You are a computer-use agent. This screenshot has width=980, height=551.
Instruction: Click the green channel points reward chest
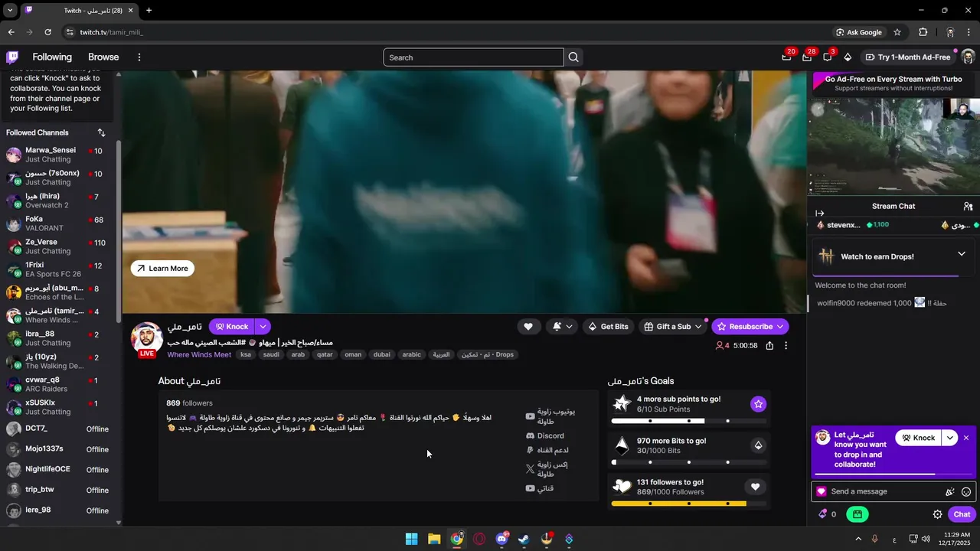(x=857, y=514)
